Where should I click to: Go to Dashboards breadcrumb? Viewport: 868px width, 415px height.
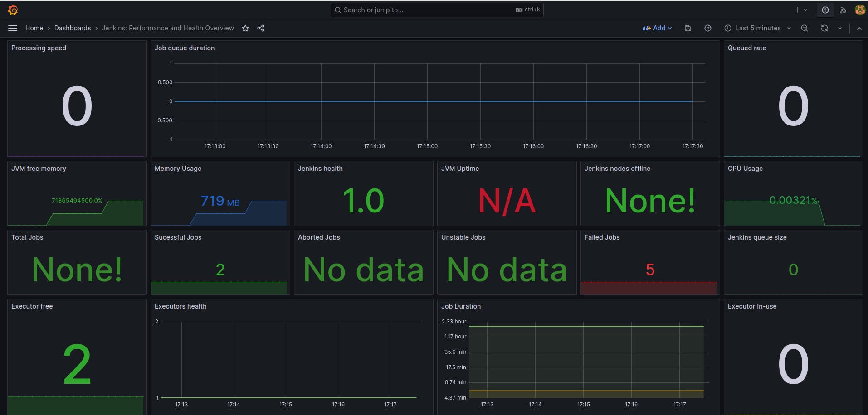coord(73,28)
